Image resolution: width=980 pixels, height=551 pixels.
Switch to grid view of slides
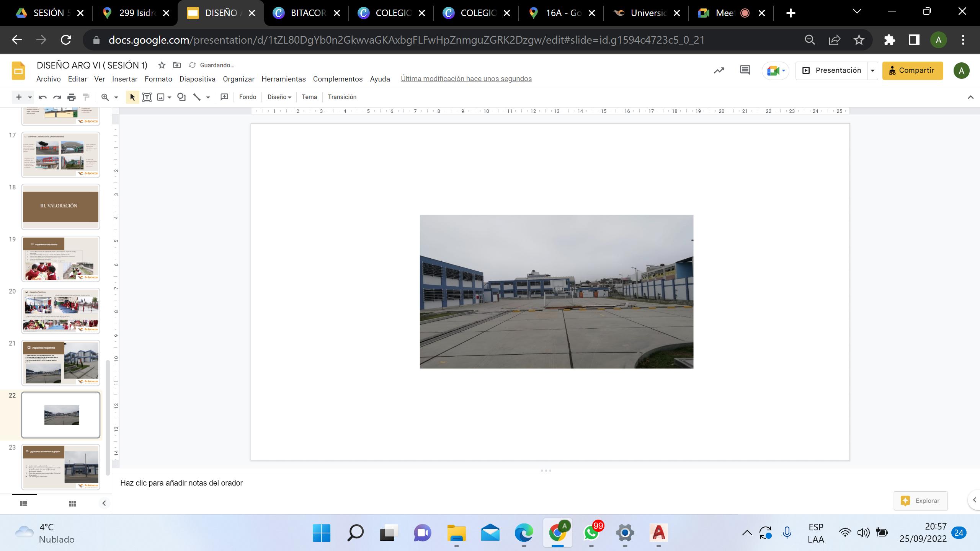point(72,504)
